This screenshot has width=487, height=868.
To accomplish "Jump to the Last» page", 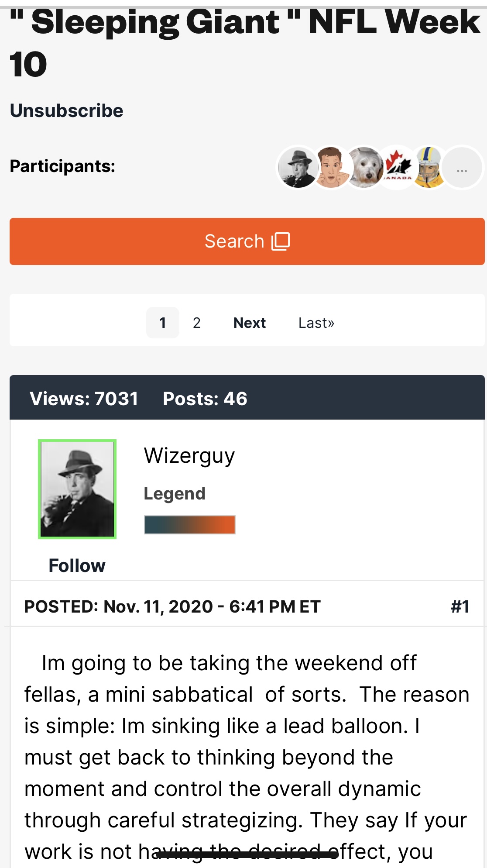I will pos(316,323).
